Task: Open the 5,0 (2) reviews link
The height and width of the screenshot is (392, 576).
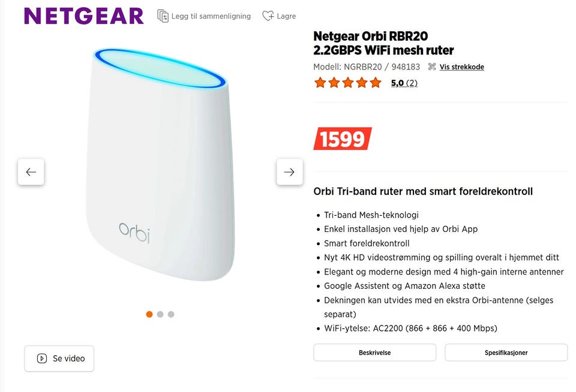Action: (x=404, y=83)
